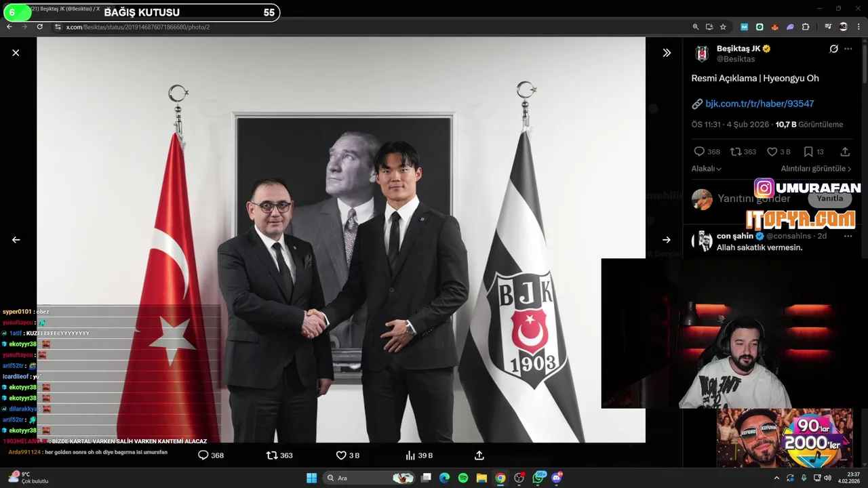Click the Yanıtla reply button
The height and width of the screenshot is (488, 868).
(x=830, y=199)
